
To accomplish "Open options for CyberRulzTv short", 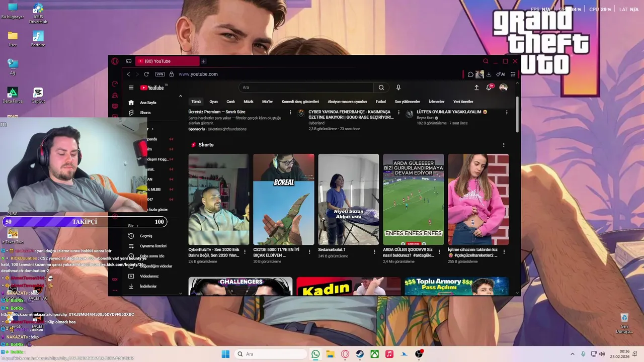I will click(x=245, y=251).
